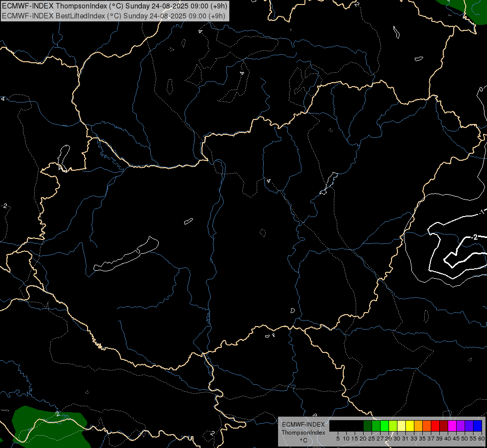Click the large elongated lake outline
The width and height of the screenshot is (487, 448).
tap(126, 254)
